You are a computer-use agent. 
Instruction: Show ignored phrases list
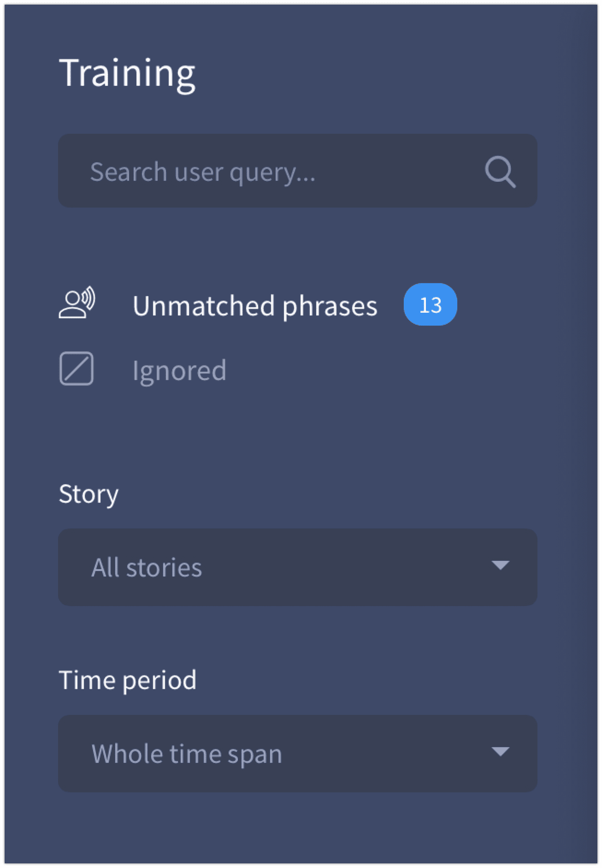pos(143,369)
